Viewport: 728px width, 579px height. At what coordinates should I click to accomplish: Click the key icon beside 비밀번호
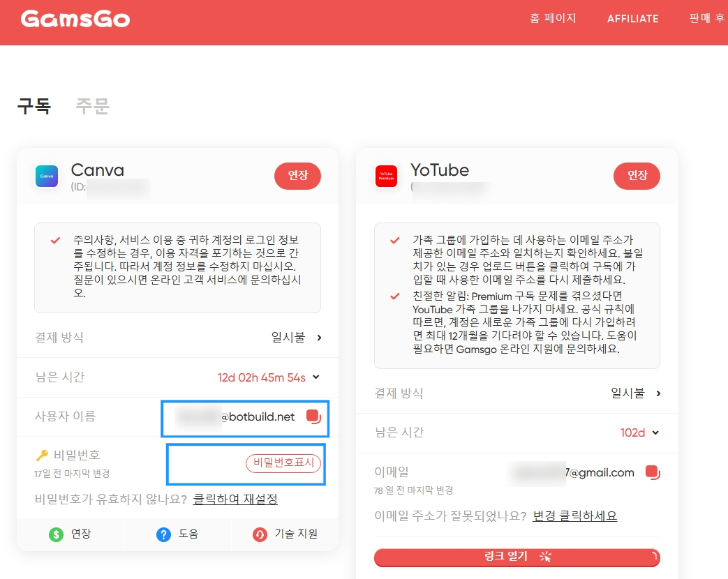pyautogui.click(x=42, y=455)
